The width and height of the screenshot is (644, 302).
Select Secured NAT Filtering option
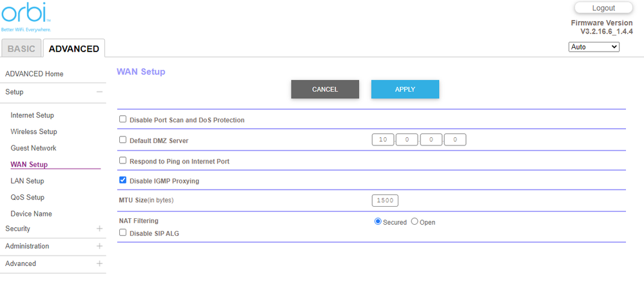(x=378, y=222)
